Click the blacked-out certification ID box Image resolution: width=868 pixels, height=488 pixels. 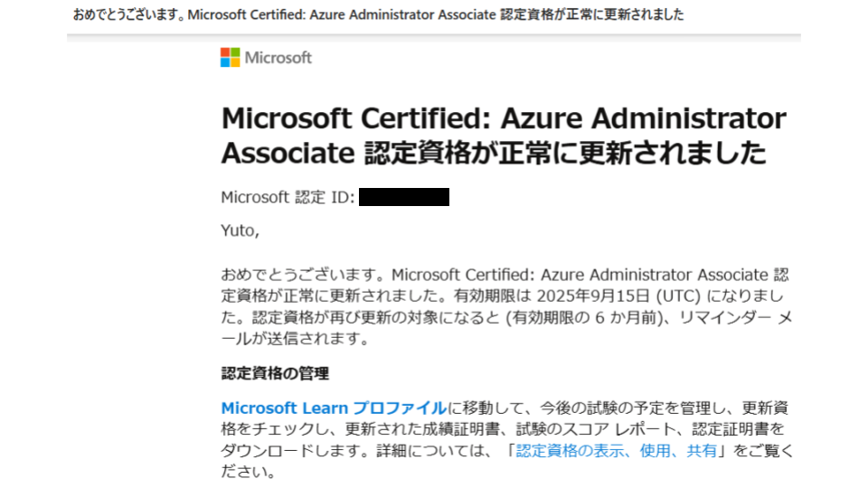pyautogui.click(x=403, y=197)
